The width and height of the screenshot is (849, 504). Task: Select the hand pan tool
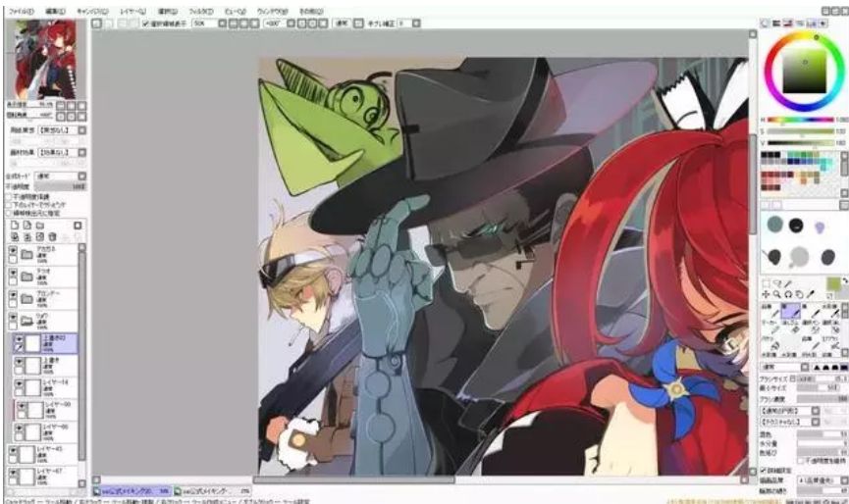[799, 295]
